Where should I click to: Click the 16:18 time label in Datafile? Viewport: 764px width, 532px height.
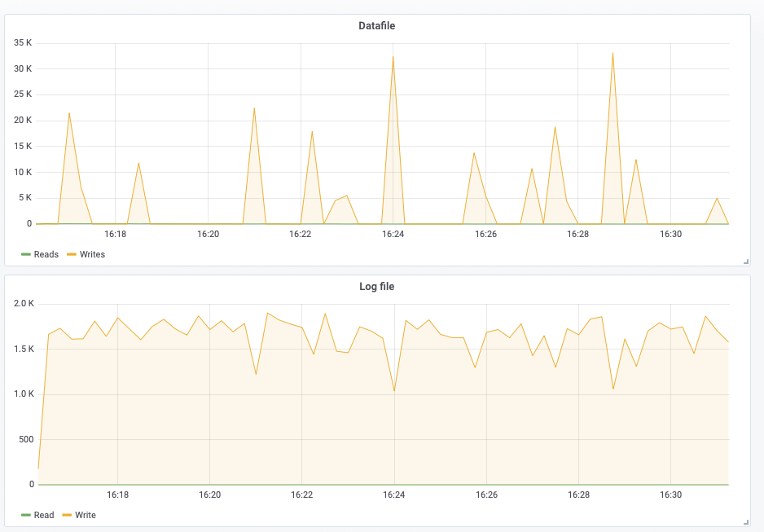[x=115, y=235]
